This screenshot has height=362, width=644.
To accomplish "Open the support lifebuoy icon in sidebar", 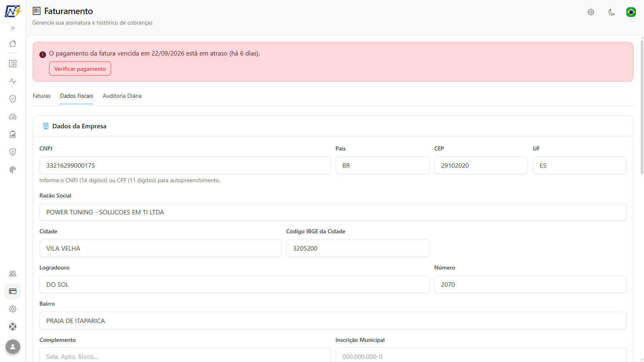I will click(x=13, y=327).
